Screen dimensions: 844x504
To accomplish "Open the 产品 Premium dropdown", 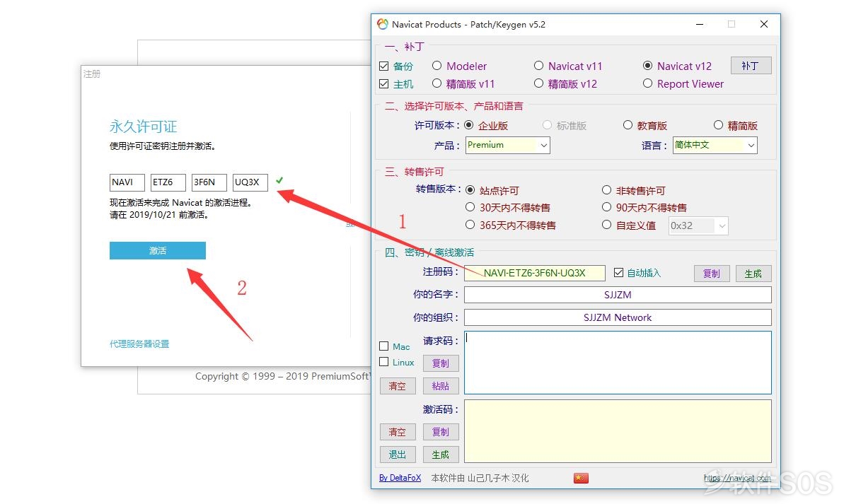I will click(x=507, y=145).
